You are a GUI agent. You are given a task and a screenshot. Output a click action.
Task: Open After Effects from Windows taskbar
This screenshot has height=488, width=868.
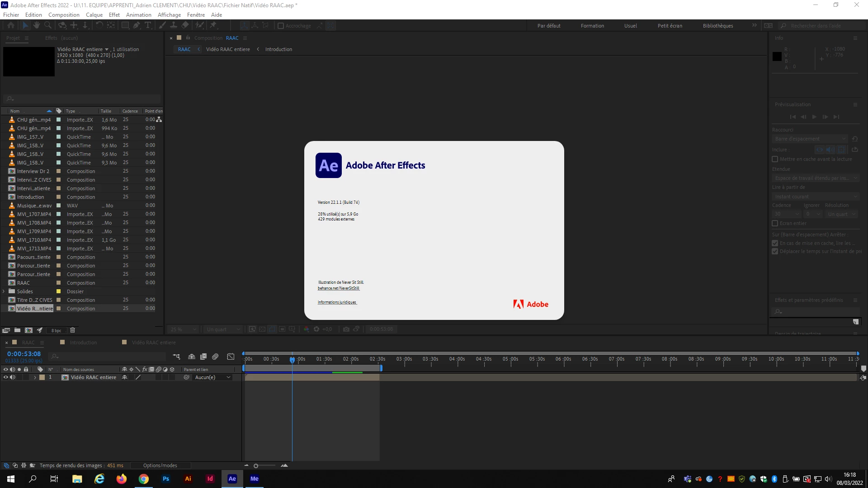[232, 479]
